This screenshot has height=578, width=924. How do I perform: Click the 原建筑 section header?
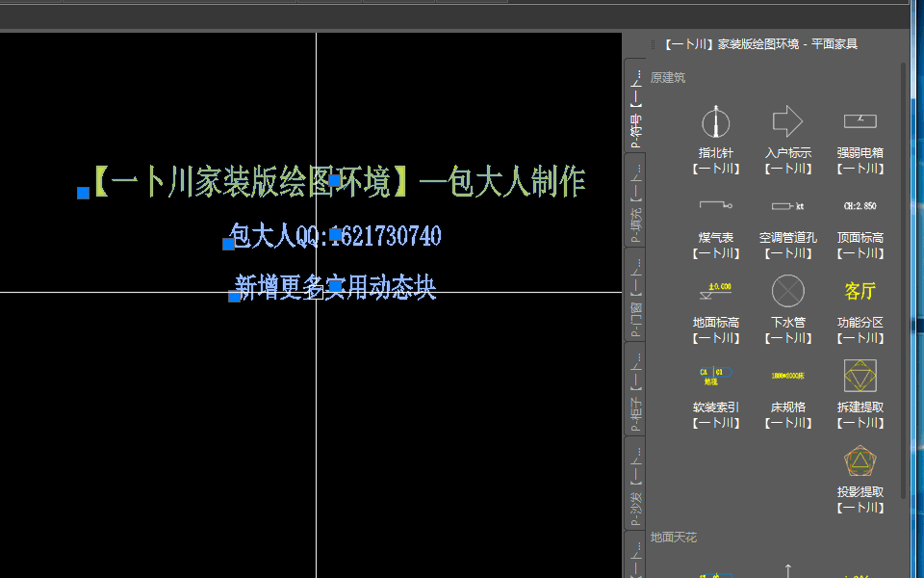pyautogui.click(x=668, y=78)
